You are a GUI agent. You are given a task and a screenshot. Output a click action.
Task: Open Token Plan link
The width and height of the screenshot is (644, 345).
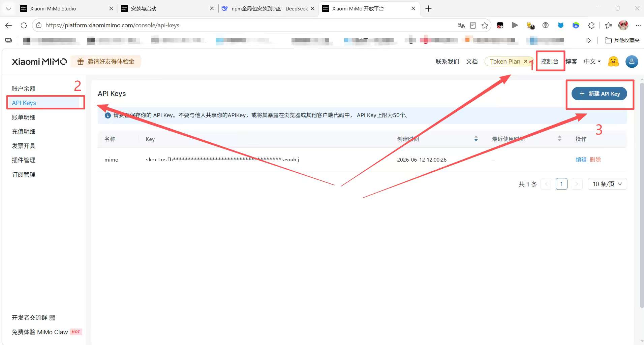pos(509,62)
